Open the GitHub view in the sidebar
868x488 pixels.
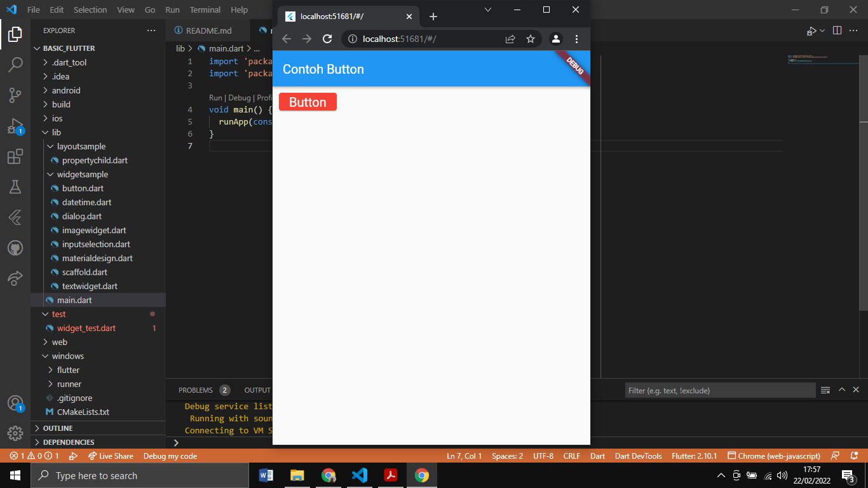(15, 248)
